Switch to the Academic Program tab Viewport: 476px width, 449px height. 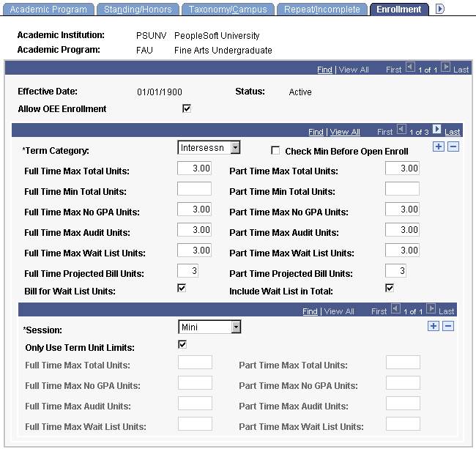coord(48,10)
